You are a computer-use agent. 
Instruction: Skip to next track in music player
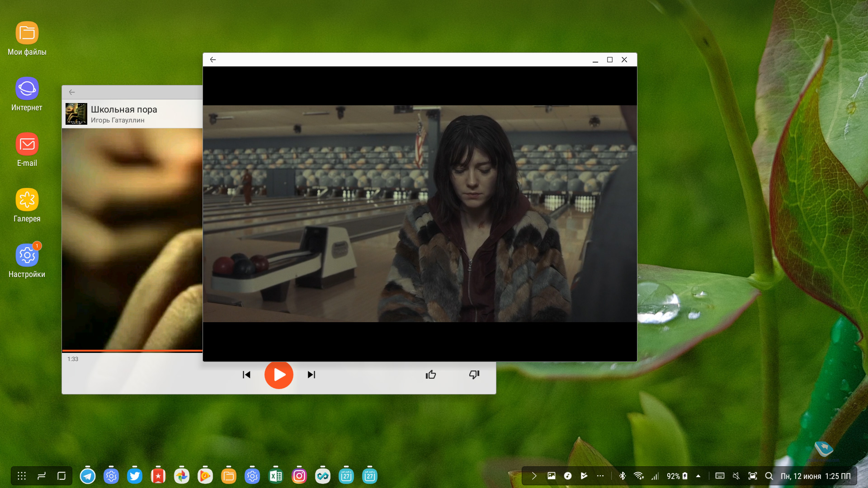[311, 375]
